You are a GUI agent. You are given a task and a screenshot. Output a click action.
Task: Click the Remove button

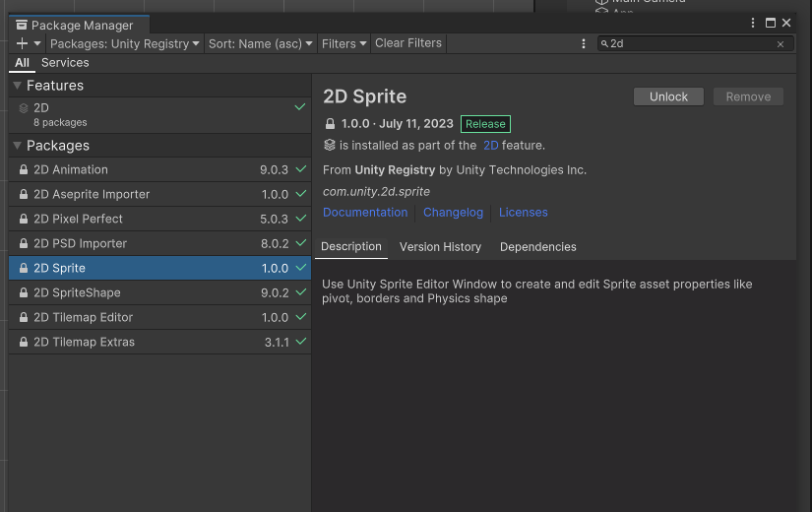[748, 96]
